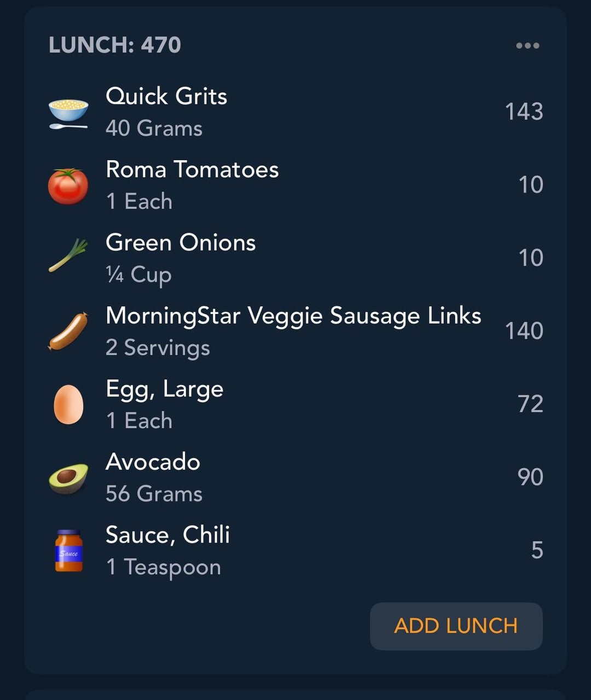Select the Sauce, Chili item

pyautogui.click(x=296, y=551)
